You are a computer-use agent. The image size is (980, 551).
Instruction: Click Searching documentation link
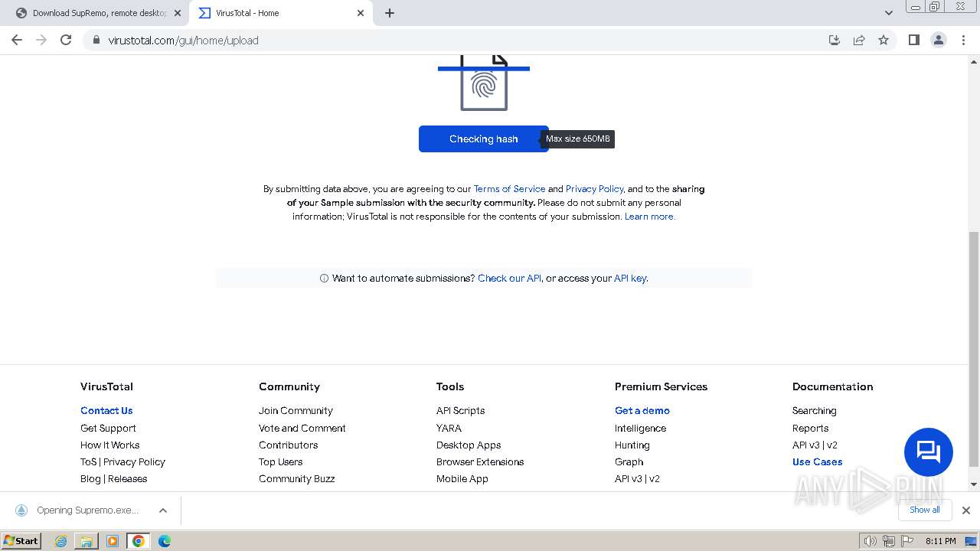click(x=814, y=411)
